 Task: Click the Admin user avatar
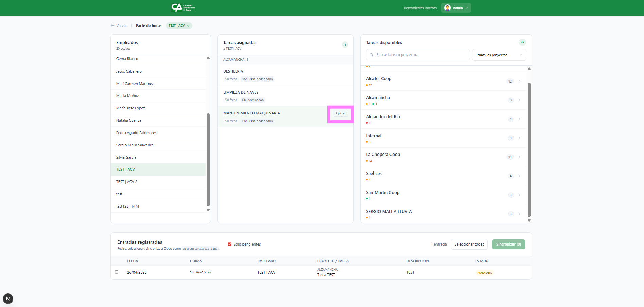[x=447, y=8]
